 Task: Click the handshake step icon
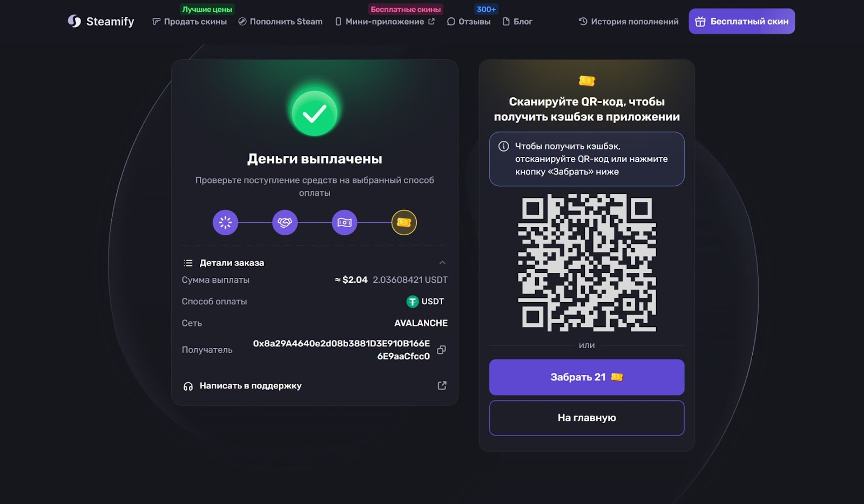pos(285,222)
